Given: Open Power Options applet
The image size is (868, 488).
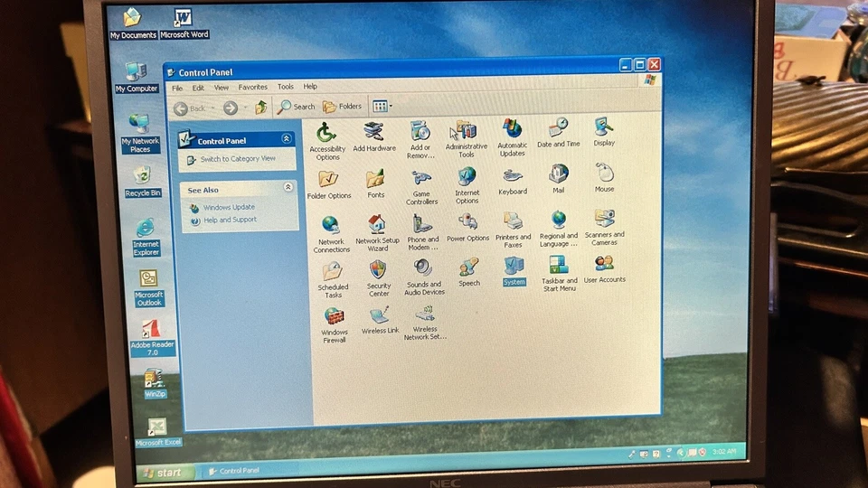Looking at the screenshot, I should coord(467,228).
